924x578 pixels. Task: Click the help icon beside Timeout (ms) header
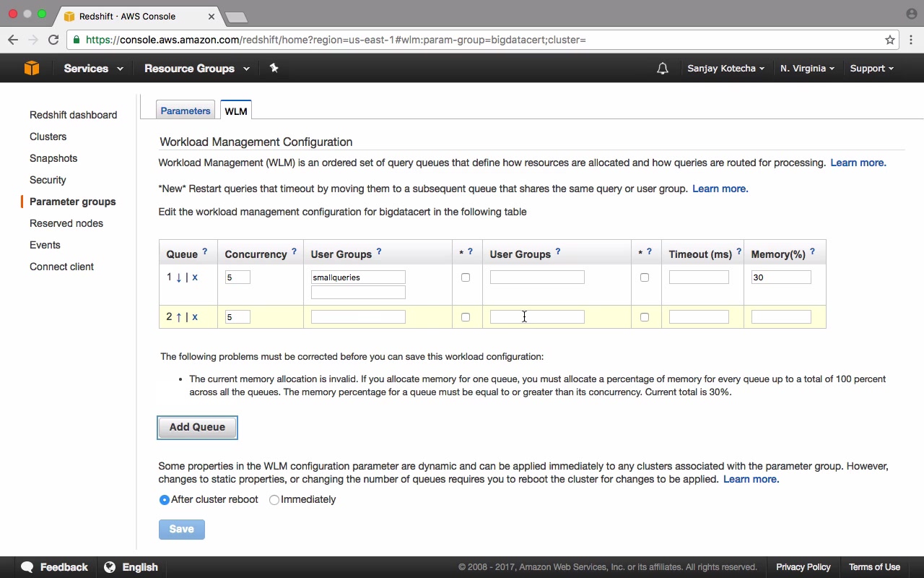click(738, 251)
